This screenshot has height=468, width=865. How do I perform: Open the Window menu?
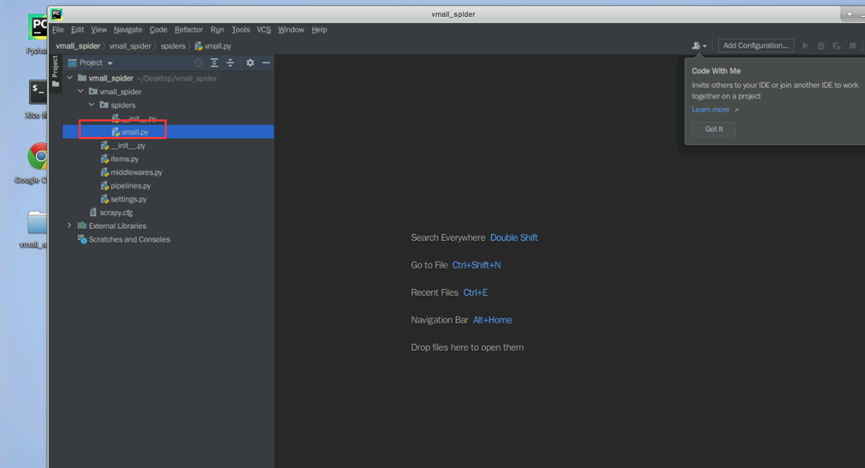point(291,30)
